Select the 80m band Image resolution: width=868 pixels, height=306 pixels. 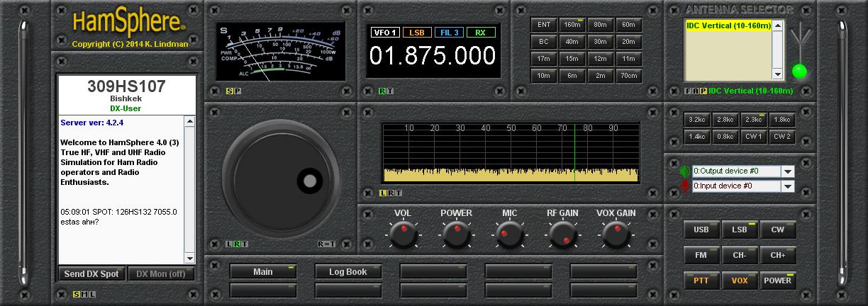pos(600,25)
